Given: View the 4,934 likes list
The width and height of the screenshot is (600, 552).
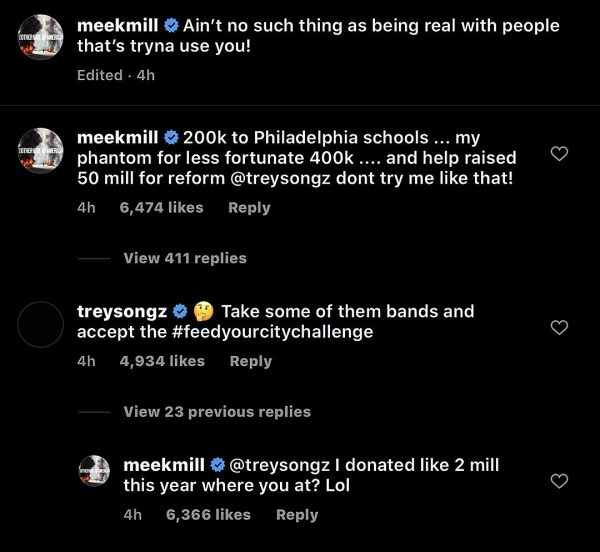Looking at the screenshot, I should [162, 361].
